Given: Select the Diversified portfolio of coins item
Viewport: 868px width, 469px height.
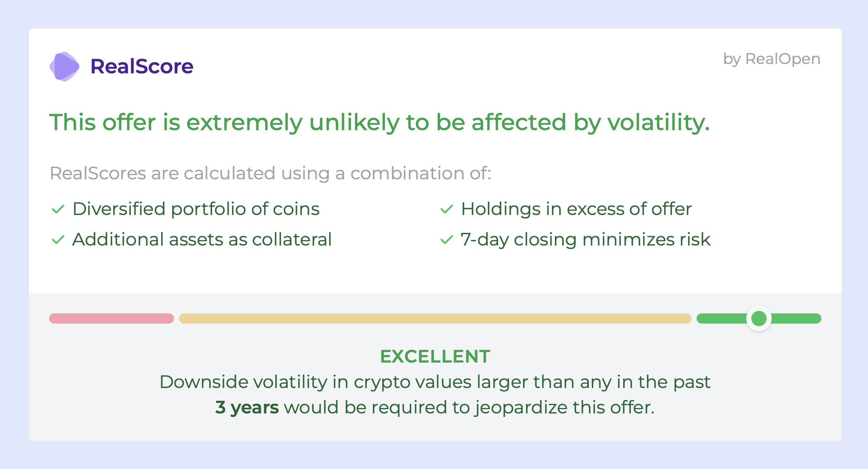Looking at the screenshot, I should 196,209.
